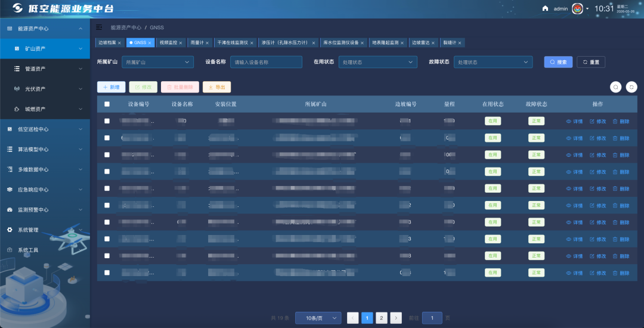Tick the second row checkbox
644x328 pixels.
click(x=107, y=138)
